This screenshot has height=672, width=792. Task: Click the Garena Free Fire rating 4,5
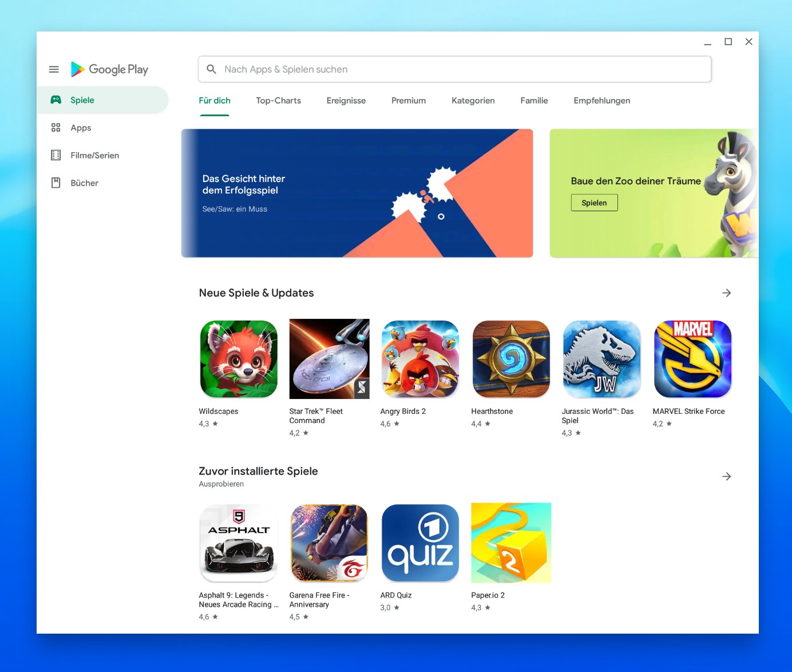(299, 617)
